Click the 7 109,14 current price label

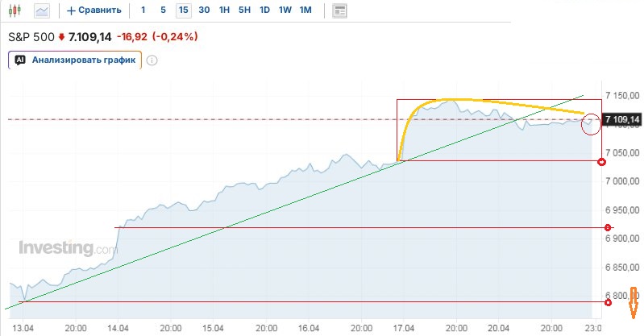pos(622,120)
